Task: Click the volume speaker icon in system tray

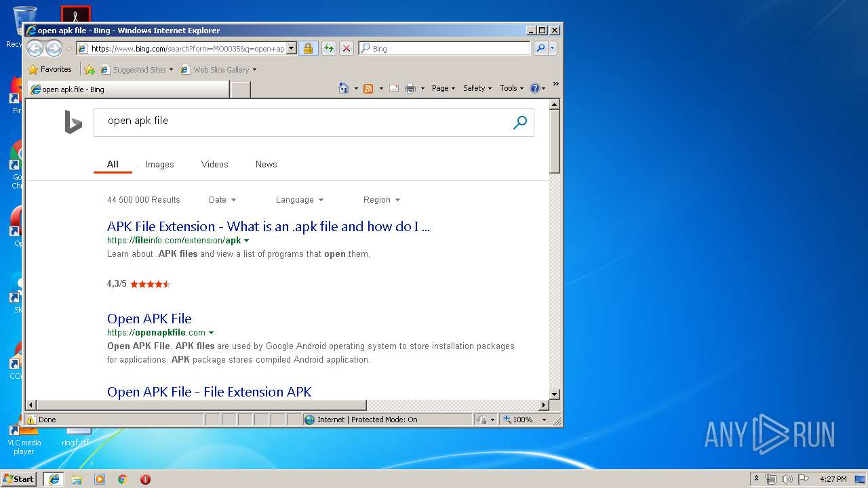Action: click(x=787, y=479)
